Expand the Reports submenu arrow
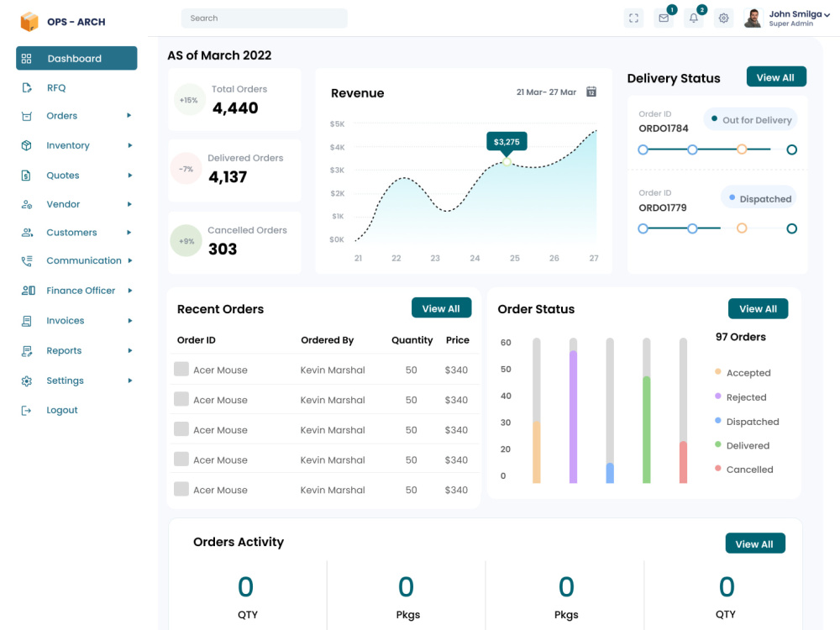 [x=129, y=351]
